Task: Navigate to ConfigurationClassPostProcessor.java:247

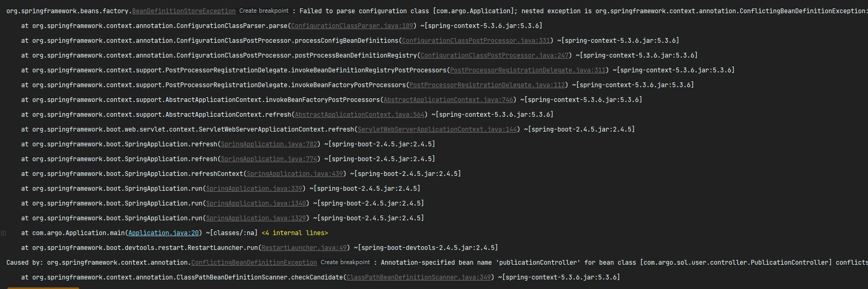Action: (494, 55)
